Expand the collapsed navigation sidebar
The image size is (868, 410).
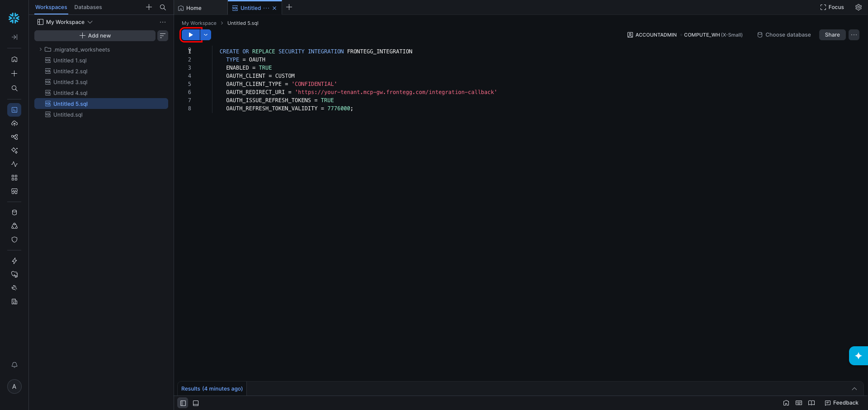pos(14,37)
